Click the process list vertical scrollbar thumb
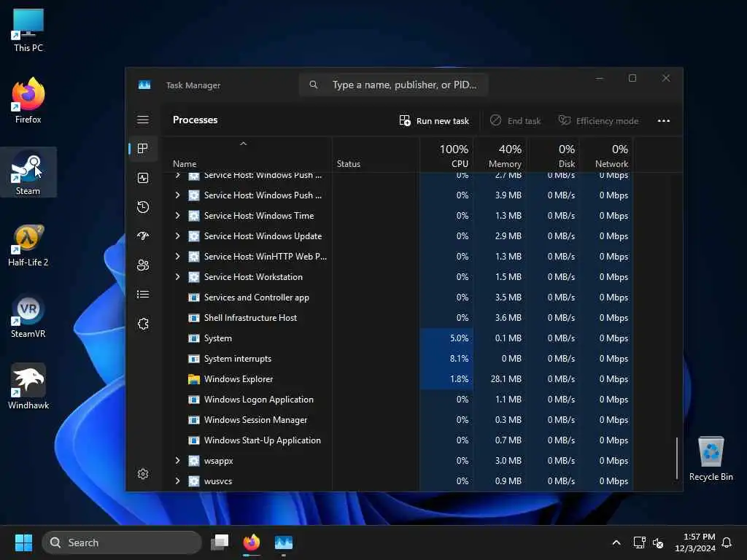Viewport: 747px width, 560px height. (x=676, y=458)
